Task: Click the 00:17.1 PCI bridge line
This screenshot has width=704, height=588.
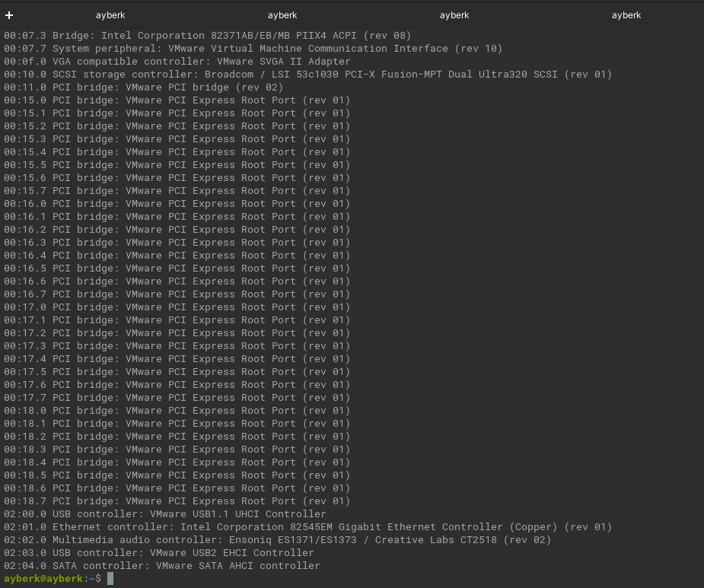Action: 177,320
